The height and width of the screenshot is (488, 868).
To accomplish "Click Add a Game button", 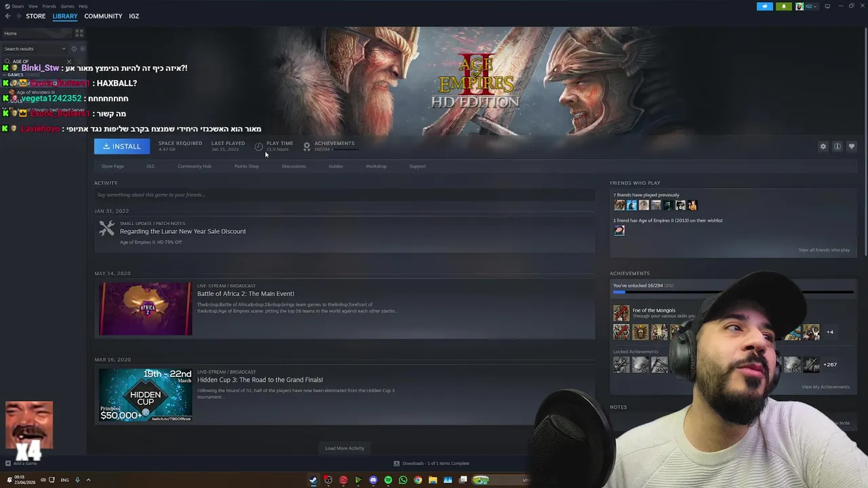I will tap(21, 464).
